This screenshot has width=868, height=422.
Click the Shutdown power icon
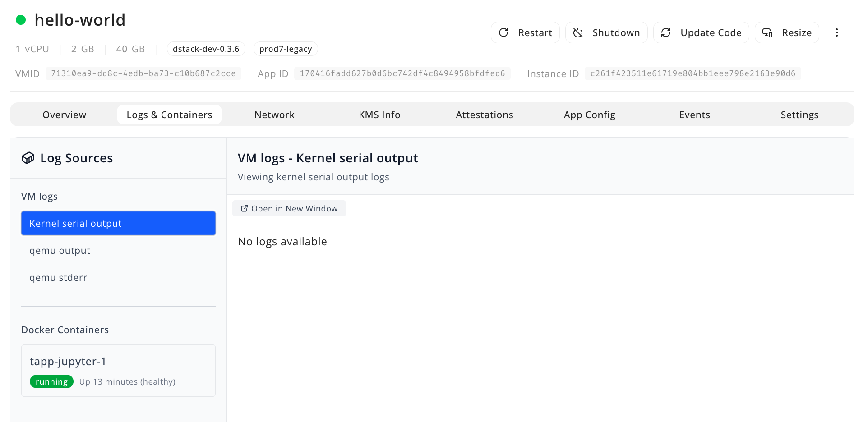(x=578, y=32)
